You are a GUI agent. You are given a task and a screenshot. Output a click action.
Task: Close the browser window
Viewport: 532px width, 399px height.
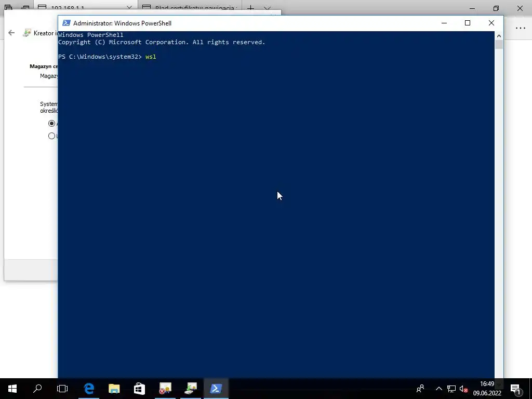520,8
